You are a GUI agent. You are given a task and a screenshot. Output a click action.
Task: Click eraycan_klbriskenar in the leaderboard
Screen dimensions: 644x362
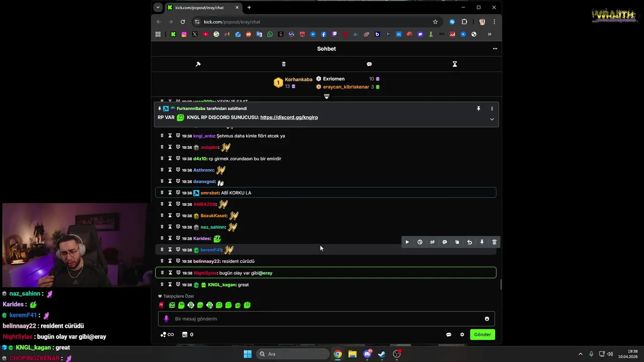coord(346,87)
